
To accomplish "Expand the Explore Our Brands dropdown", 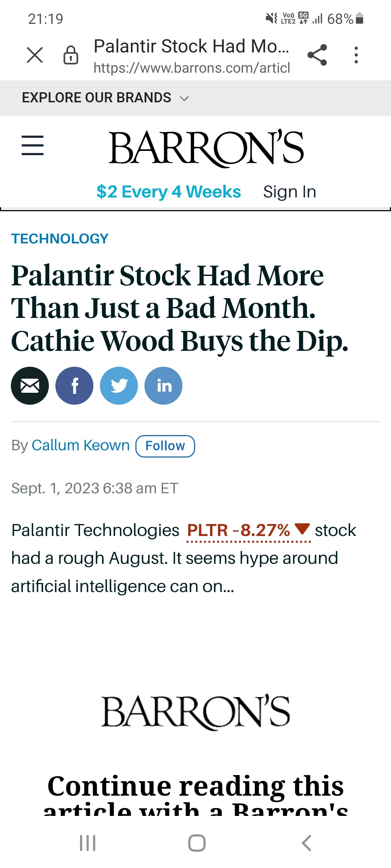I will click(105, 98).
